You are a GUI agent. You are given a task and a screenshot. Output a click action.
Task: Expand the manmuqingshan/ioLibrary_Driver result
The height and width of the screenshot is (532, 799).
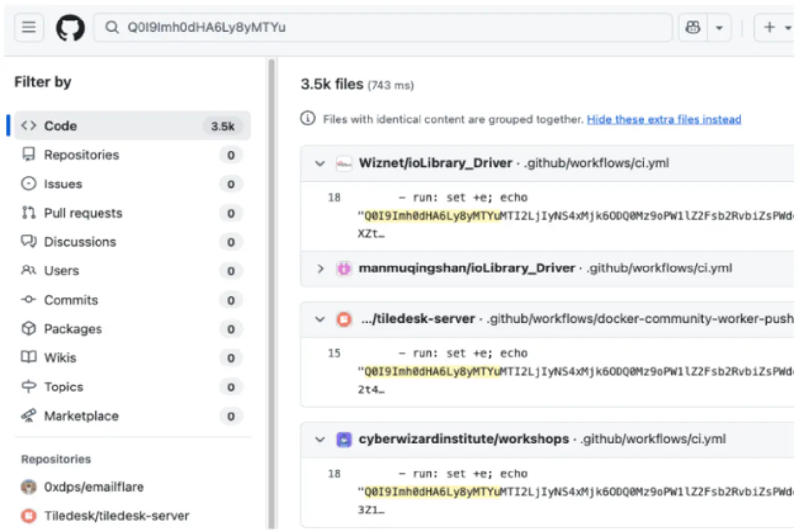(x=320, y=269)
